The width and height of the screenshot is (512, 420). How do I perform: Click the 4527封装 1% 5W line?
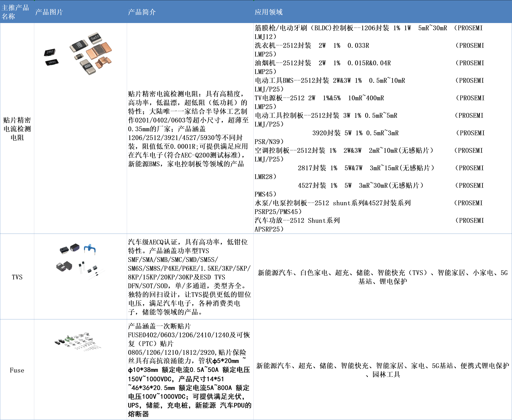click(x=391, y=186)
